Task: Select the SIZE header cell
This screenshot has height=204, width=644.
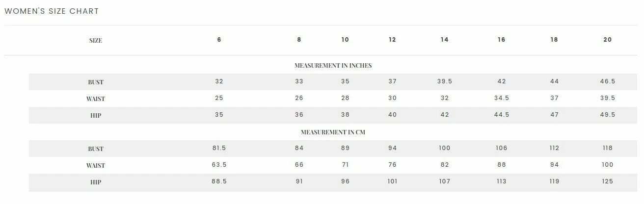Action: [96, 41]
